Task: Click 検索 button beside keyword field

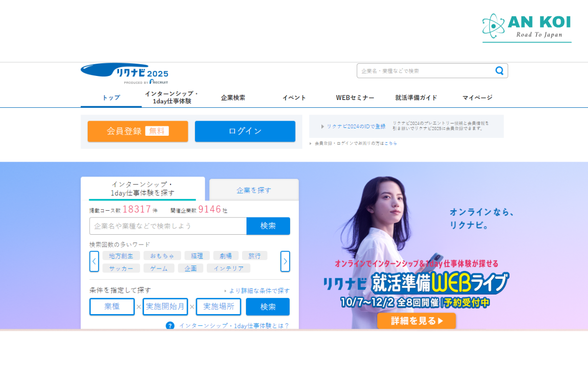Action: 268,226
